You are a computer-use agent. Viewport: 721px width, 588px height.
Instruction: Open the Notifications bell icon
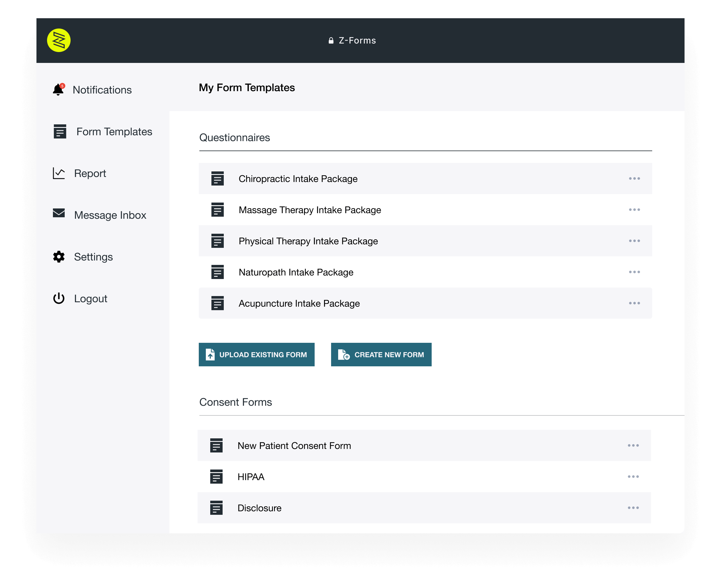click(x=58, y=90)
